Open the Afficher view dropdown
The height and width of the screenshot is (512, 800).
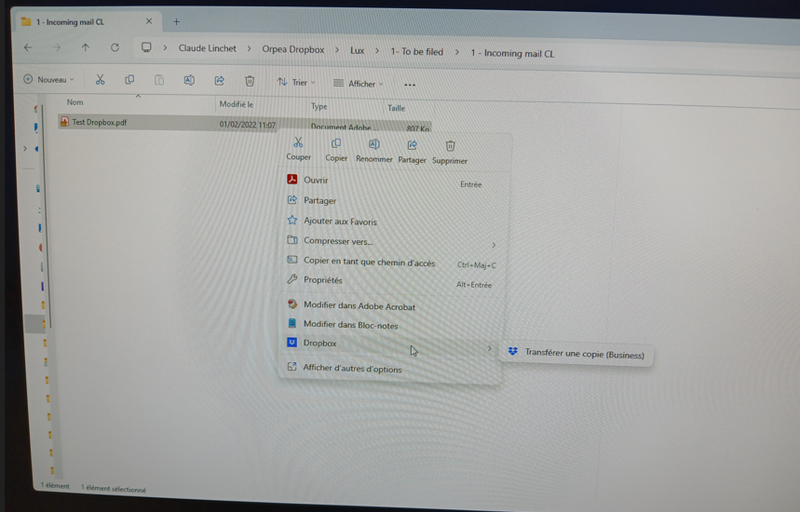tap(358, 84)
